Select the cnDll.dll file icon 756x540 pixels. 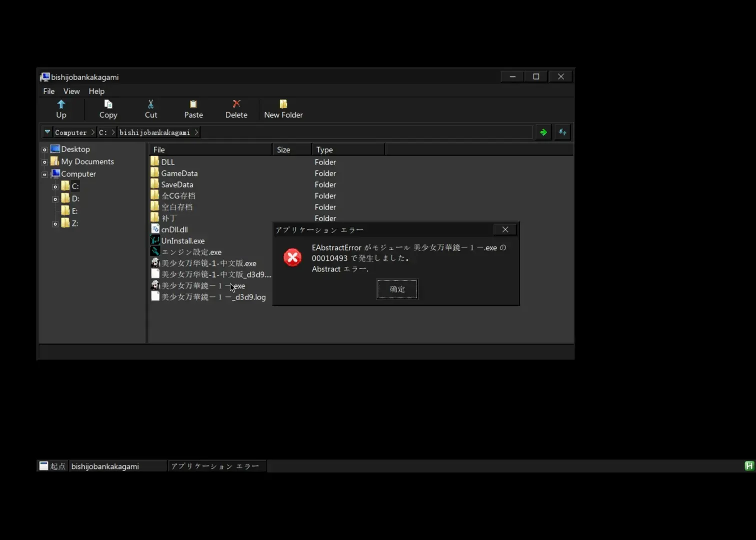(x=155, y=229)
